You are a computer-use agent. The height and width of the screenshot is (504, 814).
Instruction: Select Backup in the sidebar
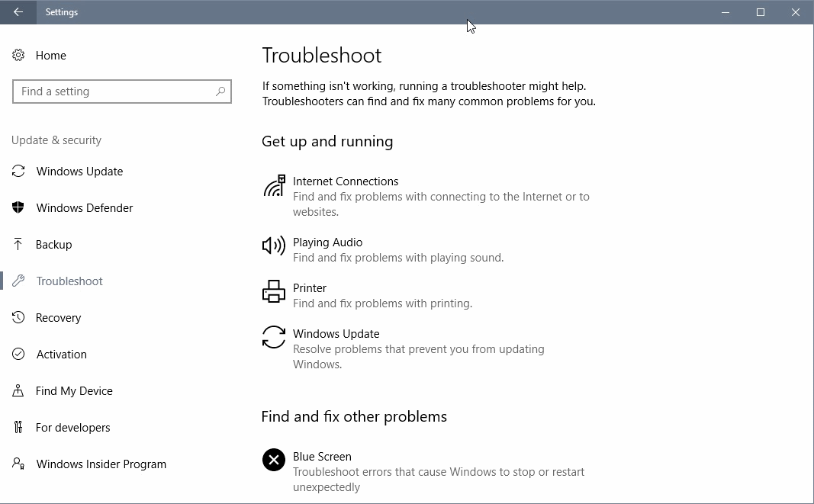(x=54, y=245)
